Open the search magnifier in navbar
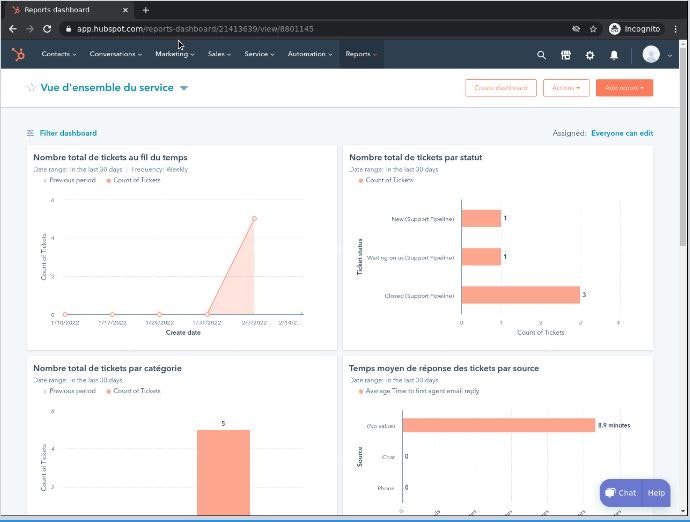 tap(541, 55)
